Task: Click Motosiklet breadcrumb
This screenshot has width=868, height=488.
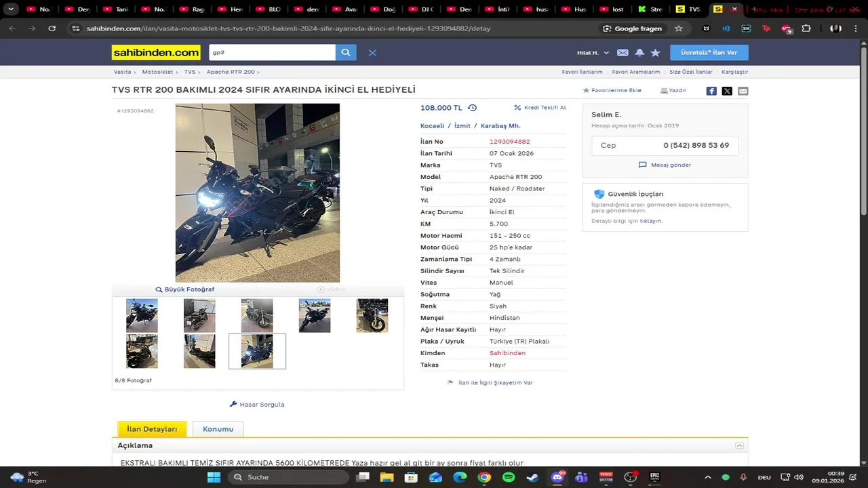Action: coord(157,72)
